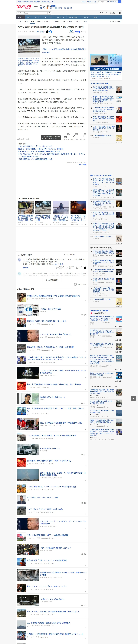Open トップ tab in navigation bar
Screen dimensions: 138x644
point(20,17)
